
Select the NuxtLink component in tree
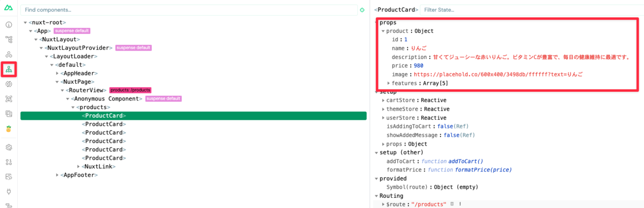click(99, 167)
